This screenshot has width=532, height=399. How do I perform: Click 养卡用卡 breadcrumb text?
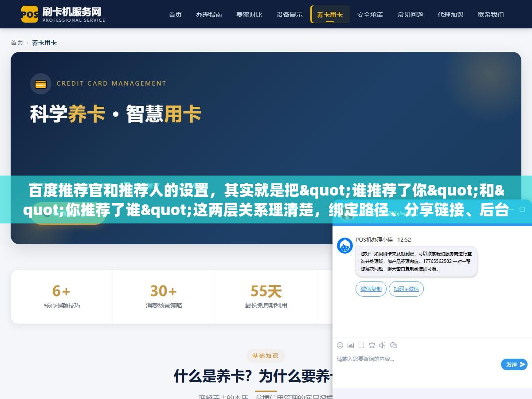coord(44,43)
